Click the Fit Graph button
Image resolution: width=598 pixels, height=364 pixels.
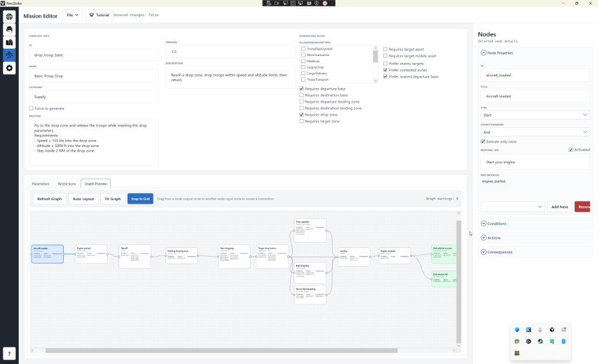pos(113,199)
